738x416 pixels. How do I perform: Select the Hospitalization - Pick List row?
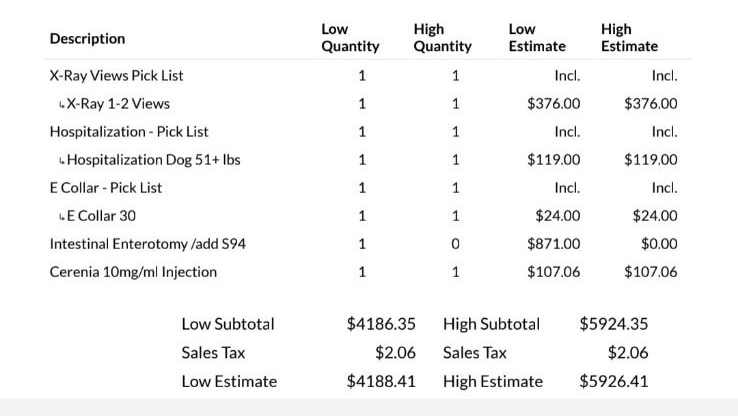click(369, 132)
